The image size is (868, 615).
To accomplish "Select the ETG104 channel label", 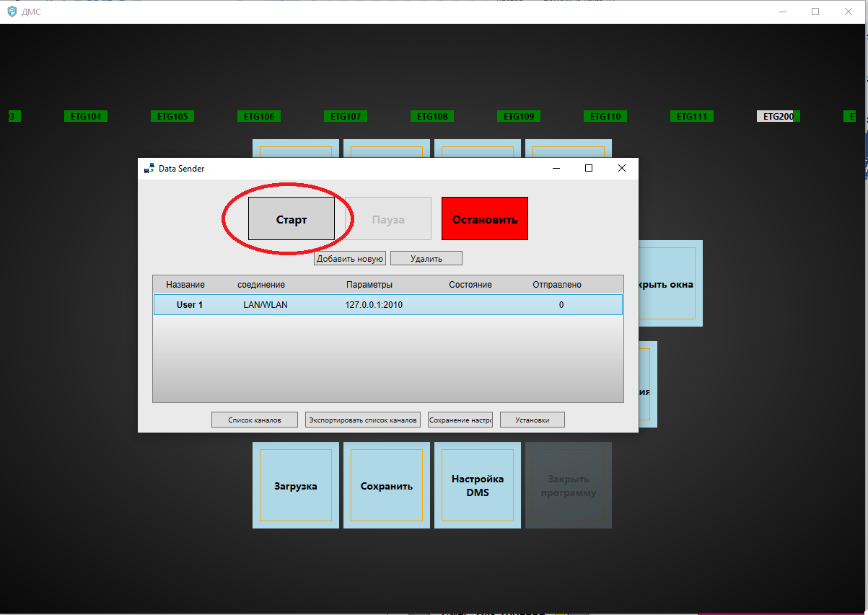I will pos(86,116).
